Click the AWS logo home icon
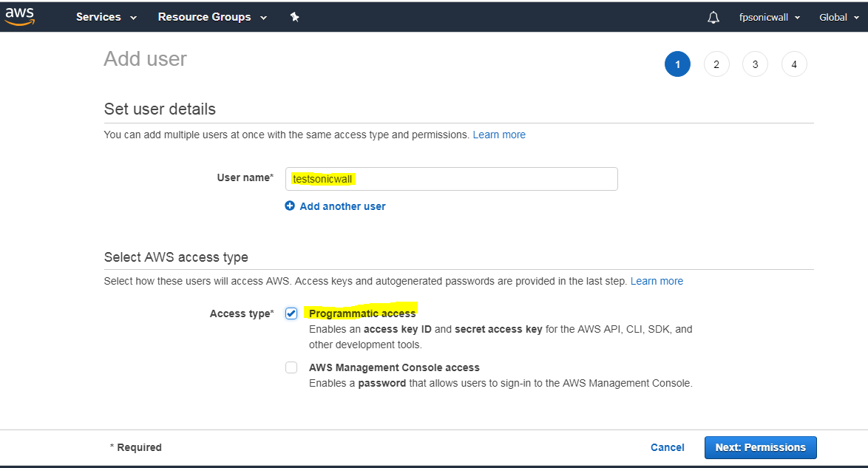This screenshot has height=468, width=868. coord(20,16)
